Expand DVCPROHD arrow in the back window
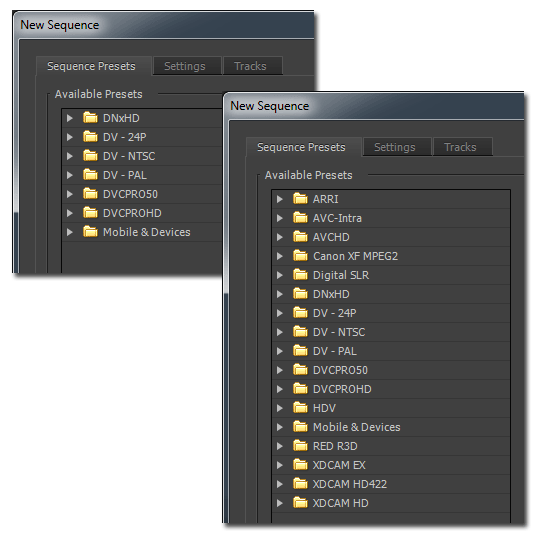538x539 pixels. (70, 213)
